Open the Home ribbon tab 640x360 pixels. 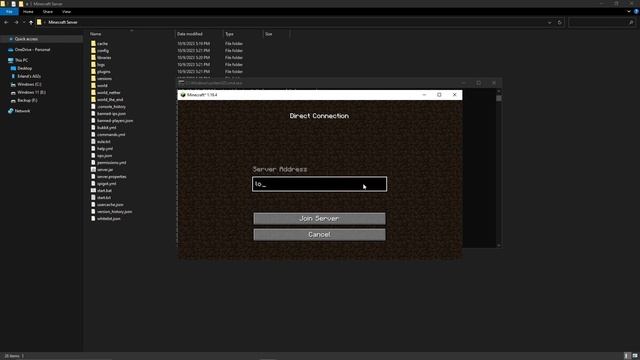[x=28, y=12]
